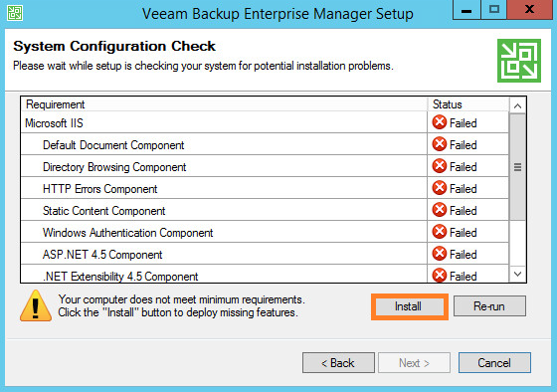
Task: Click the Re-run button
Action: 489,306
